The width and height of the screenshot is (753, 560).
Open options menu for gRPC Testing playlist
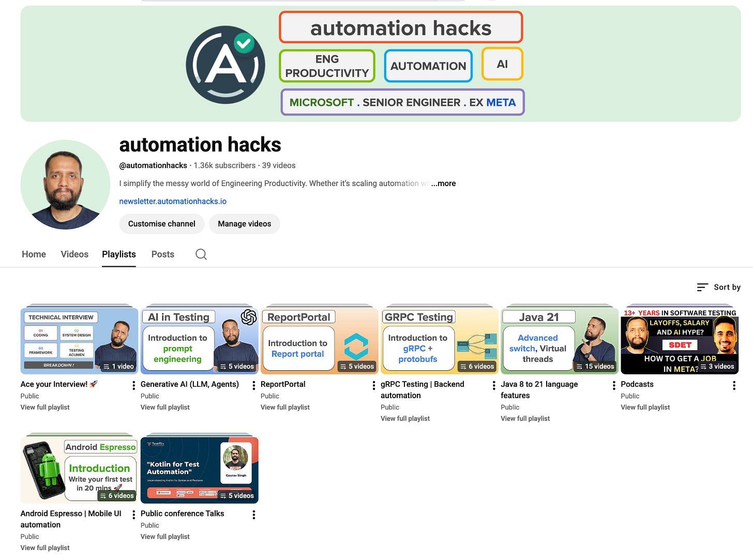coord(493,385)
